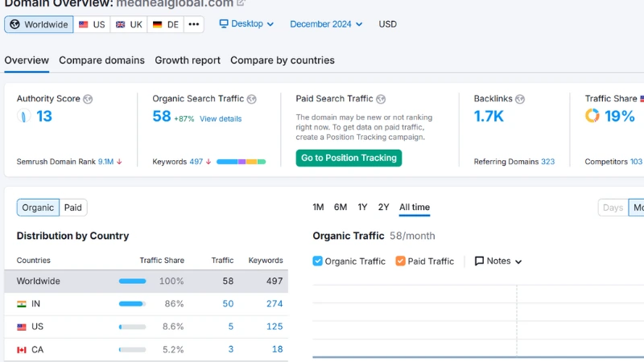
Task: Click US keywords value 125
Action: coord(275,327)
